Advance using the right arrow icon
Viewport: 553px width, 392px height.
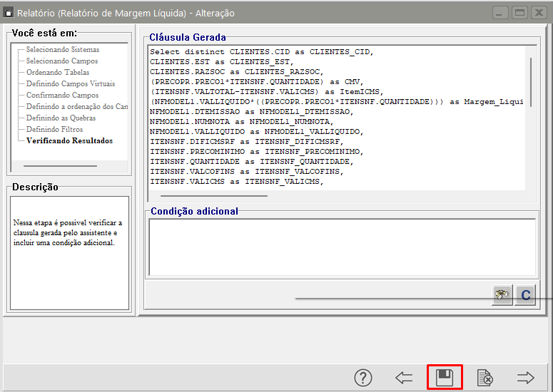(x=525, y=377)
